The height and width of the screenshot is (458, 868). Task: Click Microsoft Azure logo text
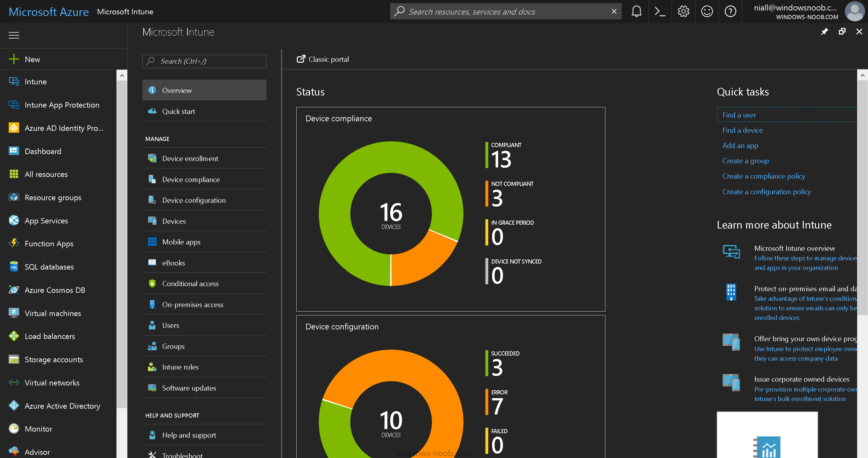click(x=48, y=12)
